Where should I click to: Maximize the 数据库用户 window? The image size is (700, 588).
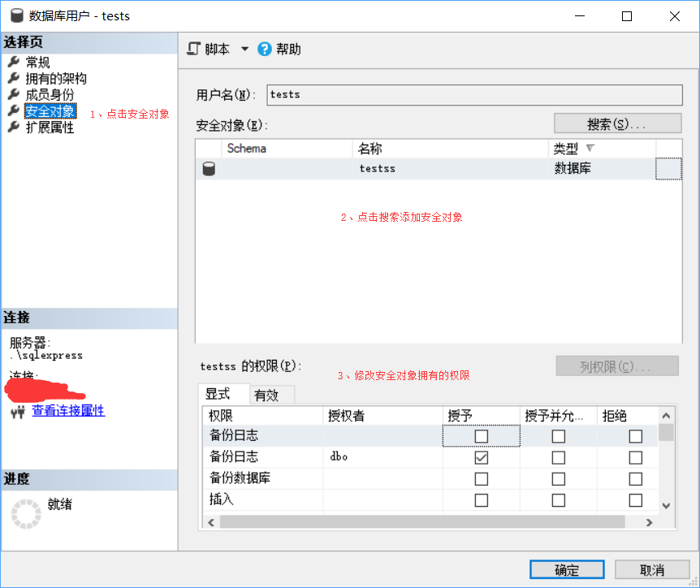coord(627,16)
